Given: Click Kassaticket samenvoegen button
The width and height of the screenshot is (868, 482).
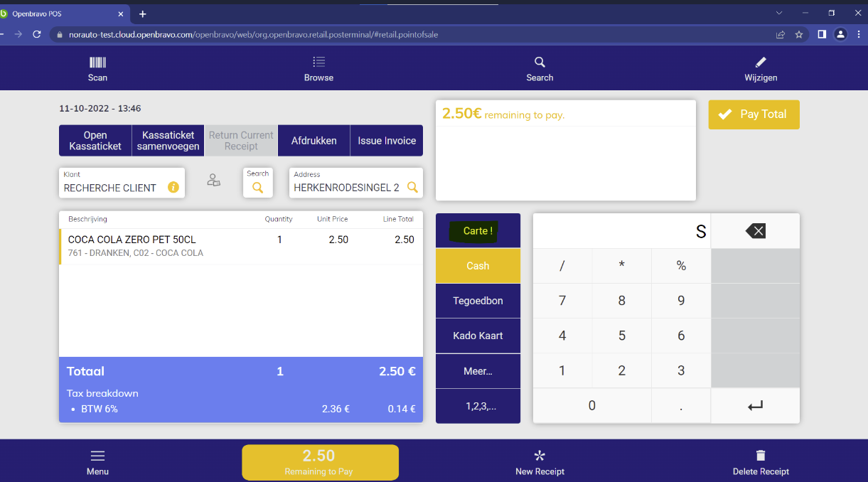Looking at the screenshot, I should (168, 141).
